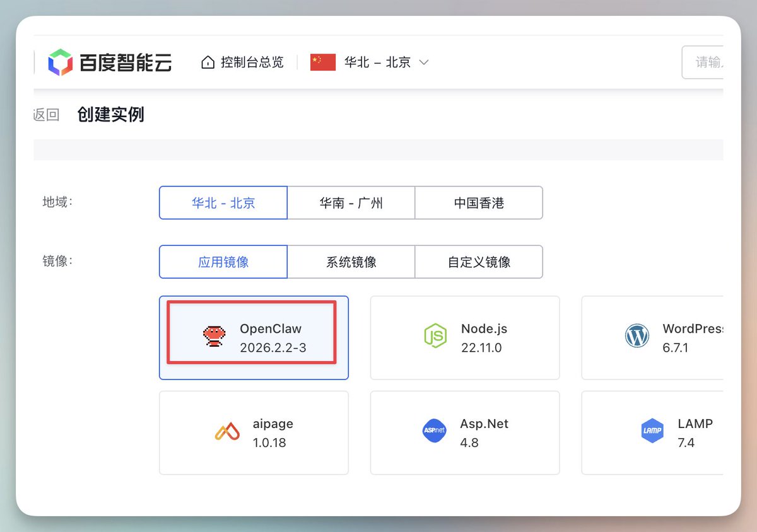Click the 华北 – 北京 header region text
The height and width of the screenshot is (532, 757).
coord(377,62)
